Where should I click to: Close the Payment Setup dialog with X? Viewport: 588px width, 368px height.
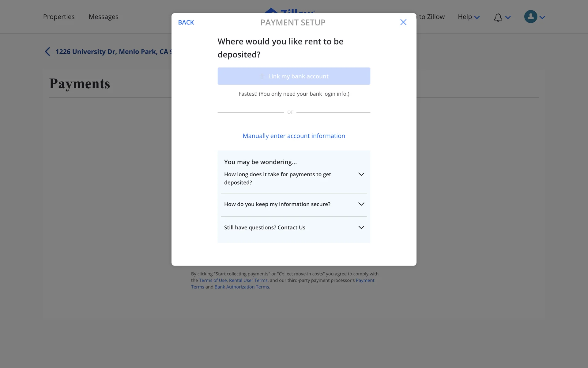click(403, 22)
